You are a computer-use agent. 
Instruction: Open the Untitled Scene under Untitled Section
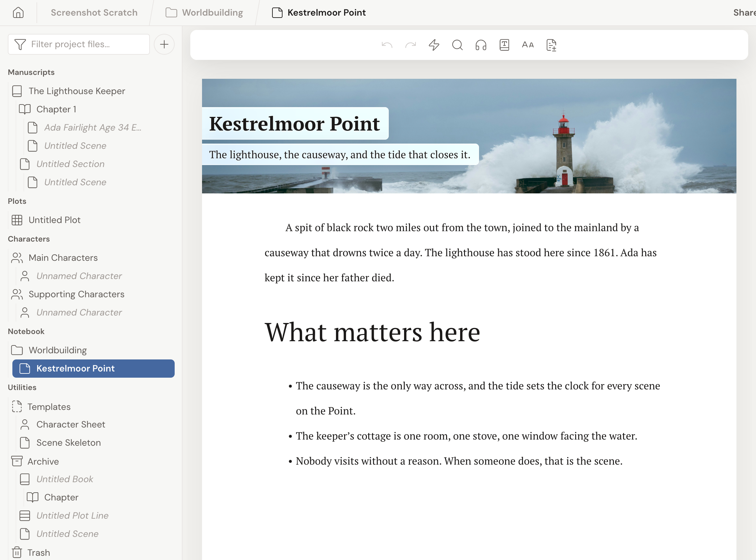(75, 182)
